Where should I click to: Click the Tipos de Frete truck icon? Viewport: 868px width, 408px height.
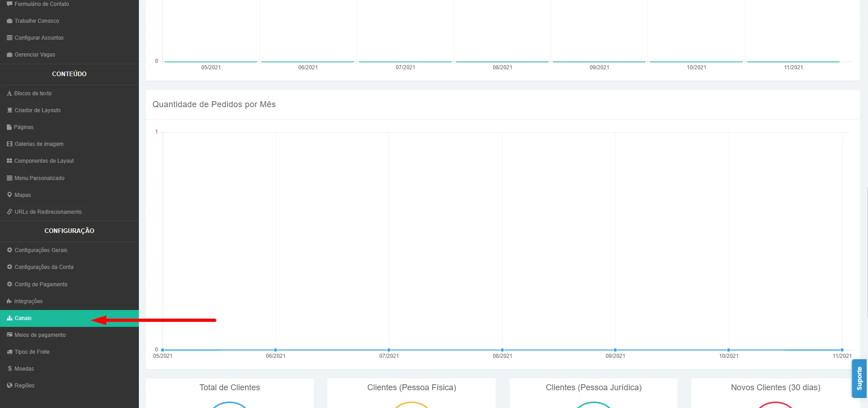point(10,352)
